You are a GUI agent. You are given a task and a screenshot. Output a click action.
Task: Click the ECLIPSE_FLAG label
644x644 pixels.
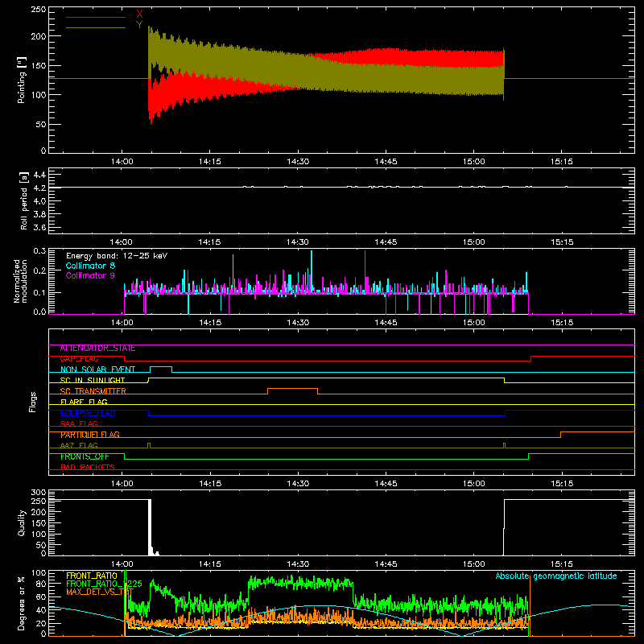(x=88, y=413)
